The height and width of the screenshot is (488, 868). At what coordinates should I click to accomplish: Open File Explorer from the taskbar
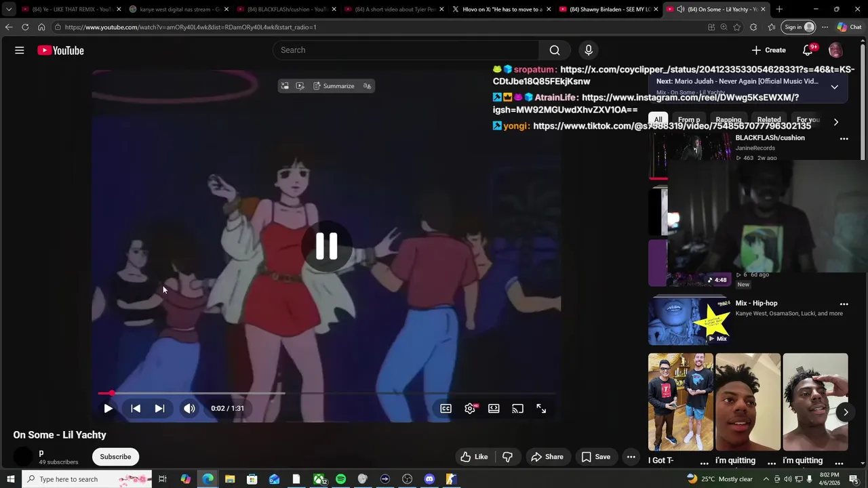(230, 479)
